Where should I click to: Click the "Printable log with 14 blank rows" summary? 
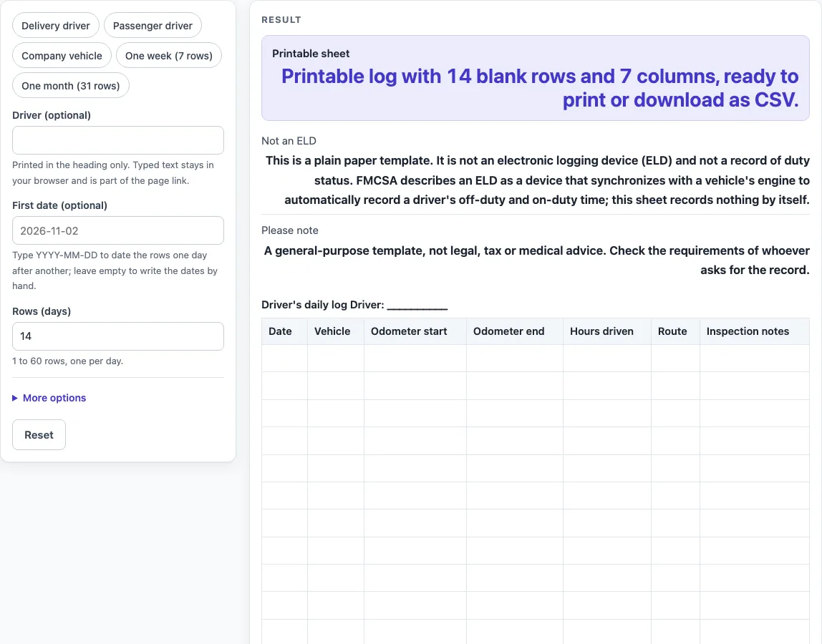pyautogui.click(x=540, y=88)
